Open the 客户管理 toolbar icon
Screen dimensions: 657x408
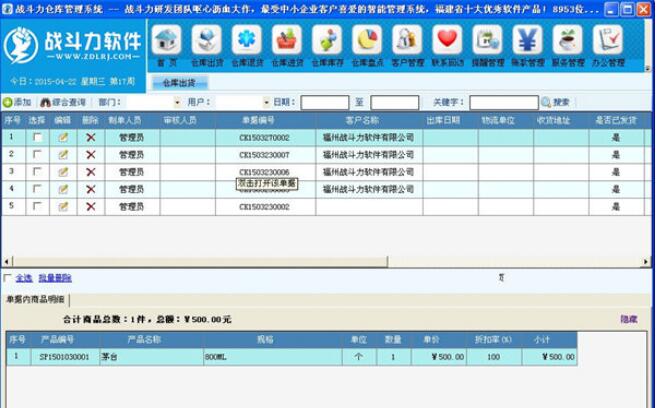(407, 40)
